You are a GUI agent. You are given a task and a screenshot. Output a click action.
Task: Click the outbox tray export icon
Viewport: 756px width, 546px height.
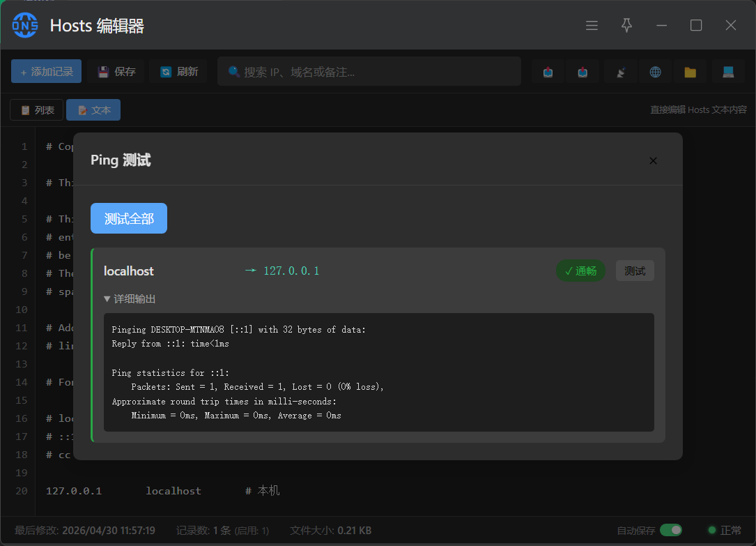(548, 72)
